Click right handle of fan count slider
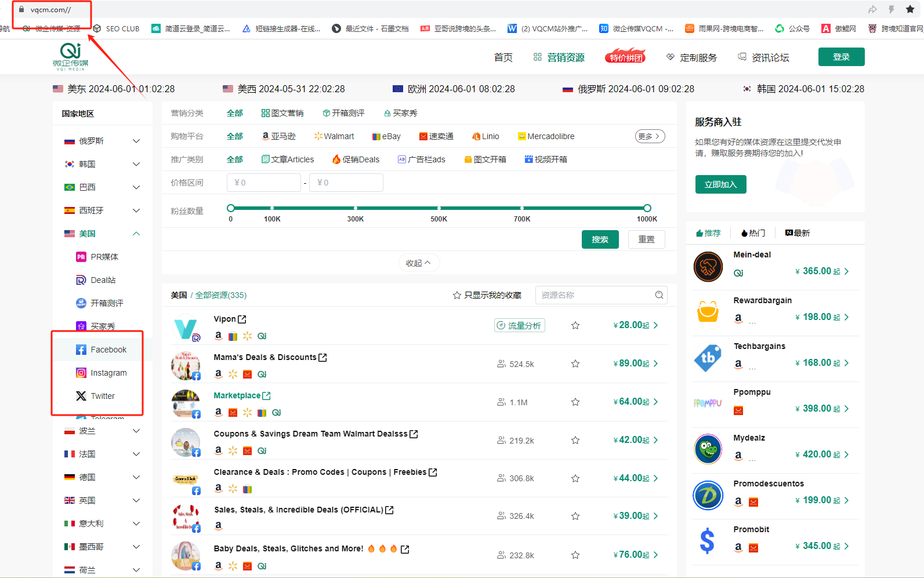 point(647,208)
